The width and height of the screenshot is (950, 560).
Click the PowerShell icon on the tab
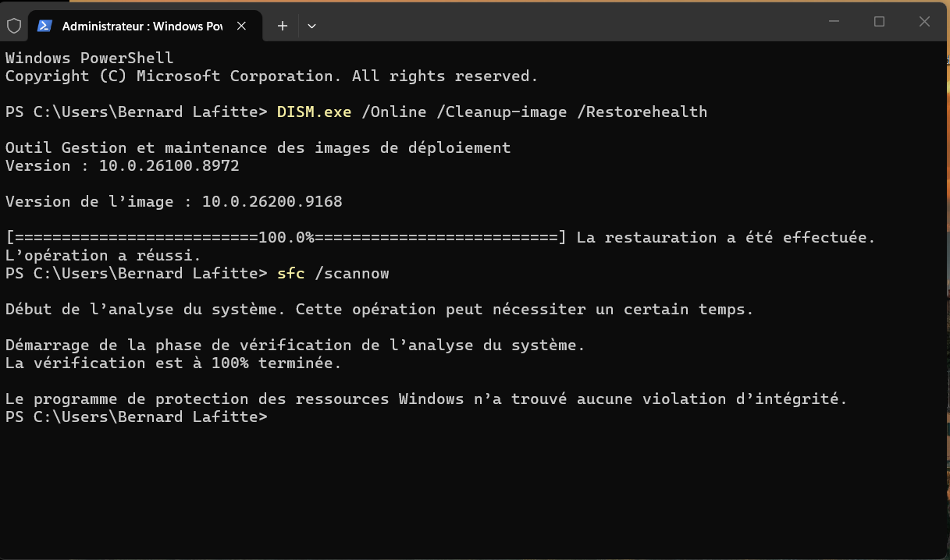[45, 26]
